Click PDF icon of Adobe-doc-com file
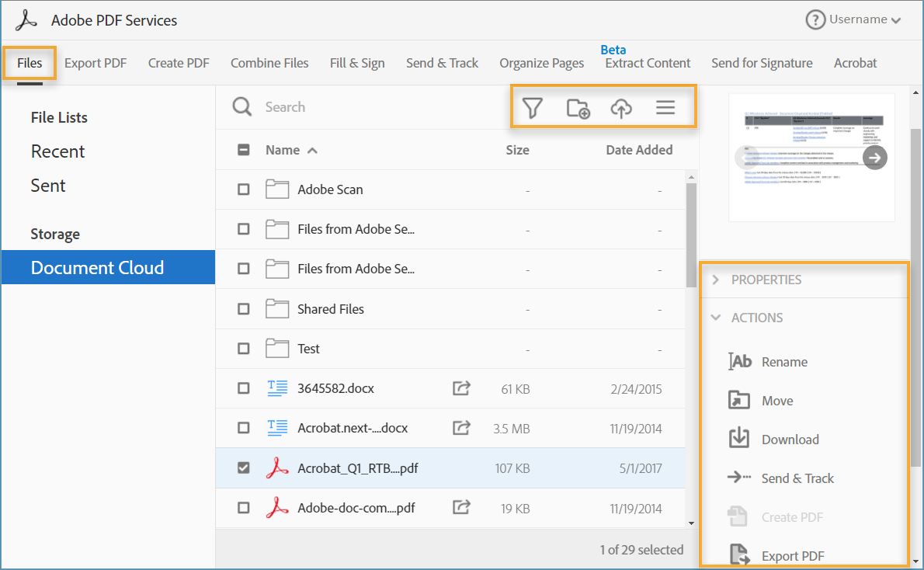Viewport: 924px width, 570px height. click(x=277, y=508)
